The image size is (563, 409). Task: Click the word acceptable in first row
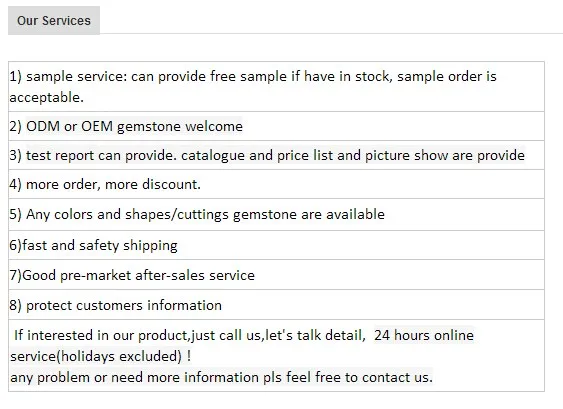[x=46, y=97]
